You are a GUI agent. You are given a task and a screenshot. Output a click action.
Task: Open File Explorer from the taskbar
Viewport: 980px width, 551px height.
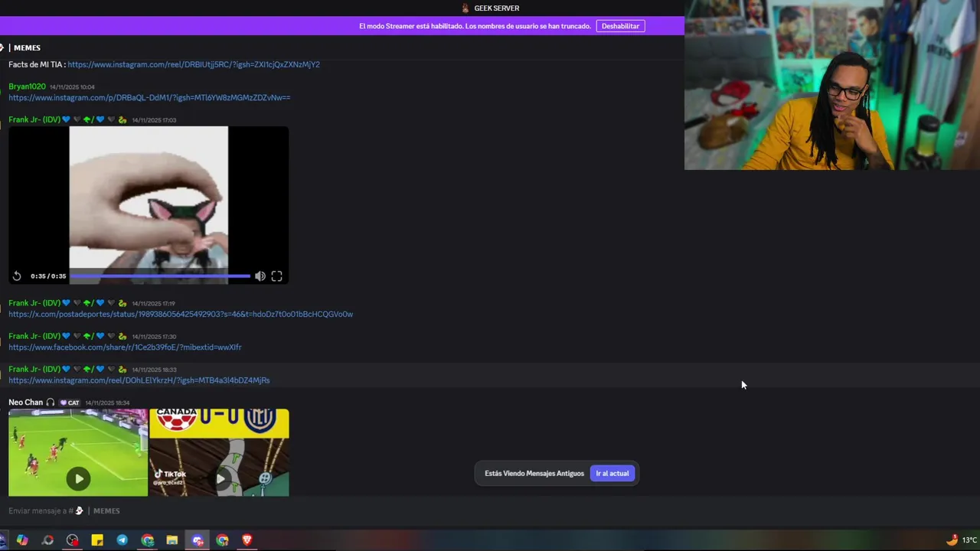point(172,540)
